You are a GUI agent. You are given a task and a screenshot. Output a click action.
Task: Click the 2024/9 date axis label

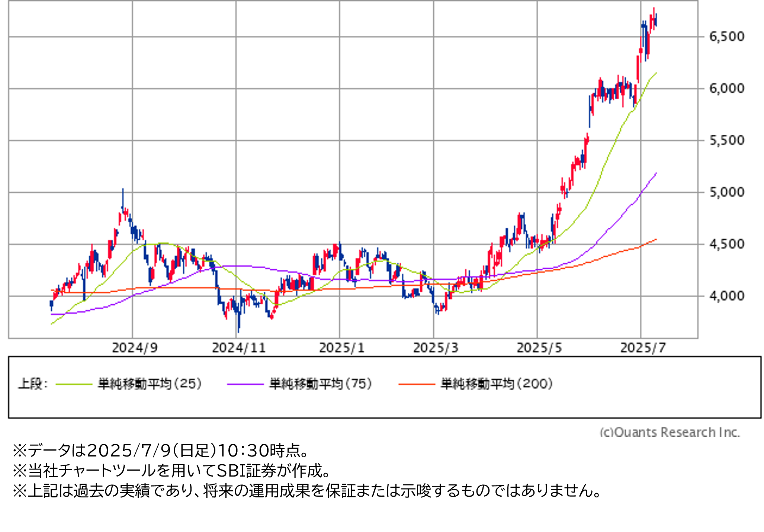tap(135, 348)
